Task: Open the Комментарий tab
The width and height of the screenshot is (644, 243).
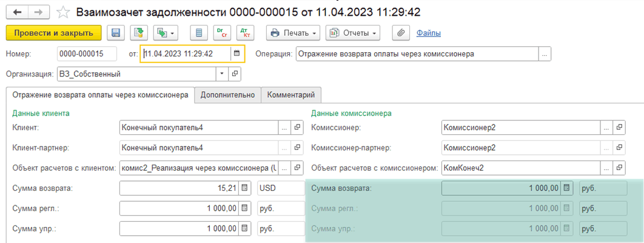Action: pos(291,95)
